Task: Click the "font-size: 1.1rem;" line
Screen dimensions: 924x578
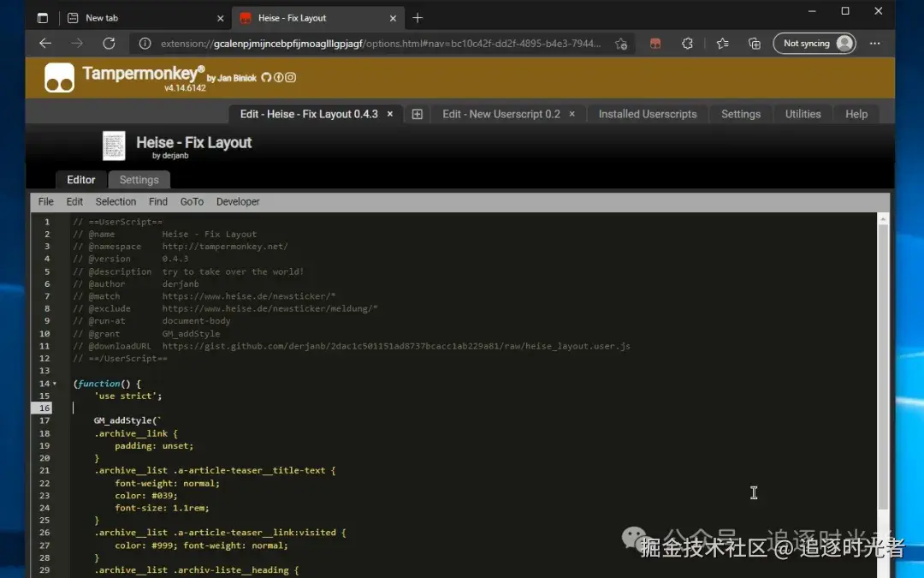Action: pyautogui.click(x=162, y=508)
